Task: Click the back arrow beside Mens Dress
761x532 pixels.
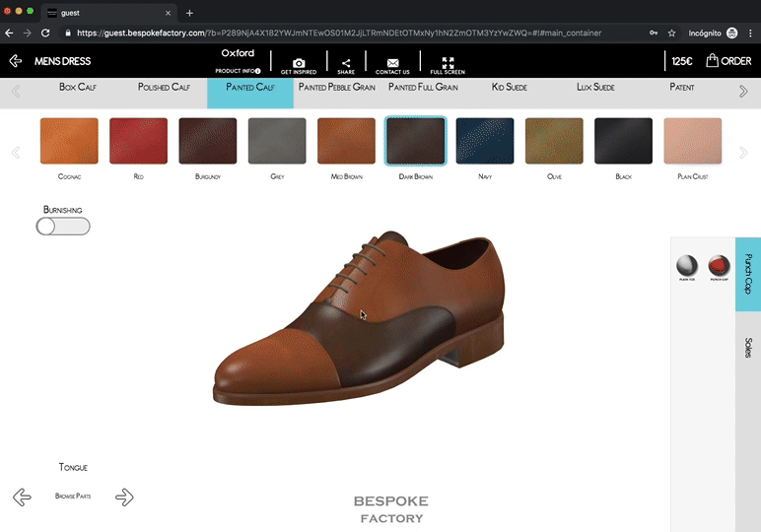Action: (16, 61)
